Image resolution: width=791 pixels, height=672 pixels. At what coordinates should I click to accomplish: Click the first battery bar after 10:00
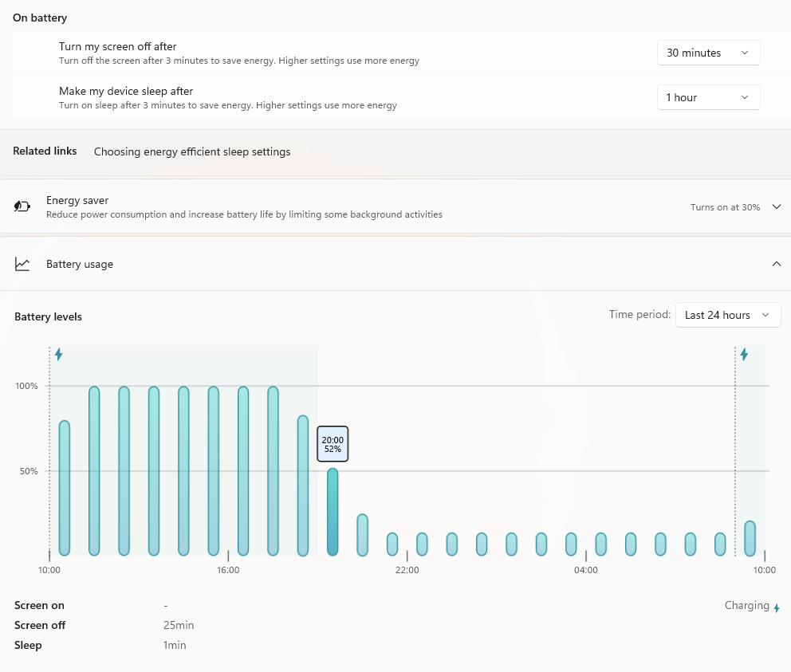pos(65,488)
